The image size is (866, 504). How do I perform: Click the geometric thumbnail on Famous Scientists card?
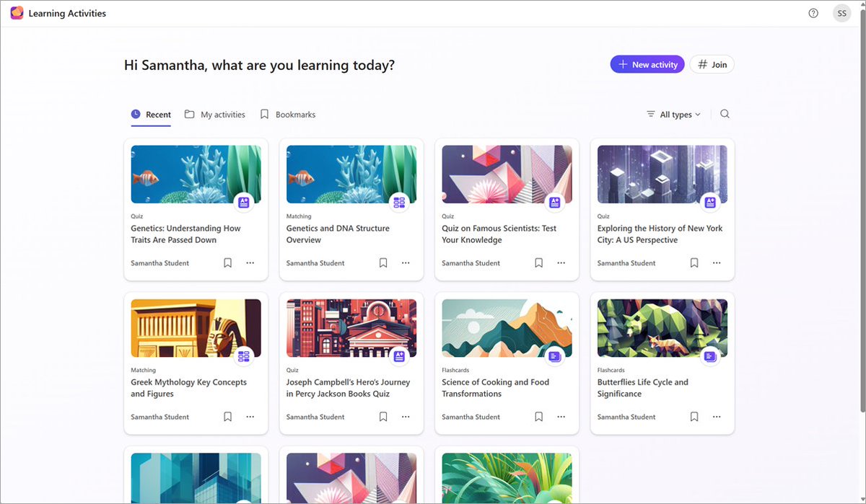click(x=507, y=174)
